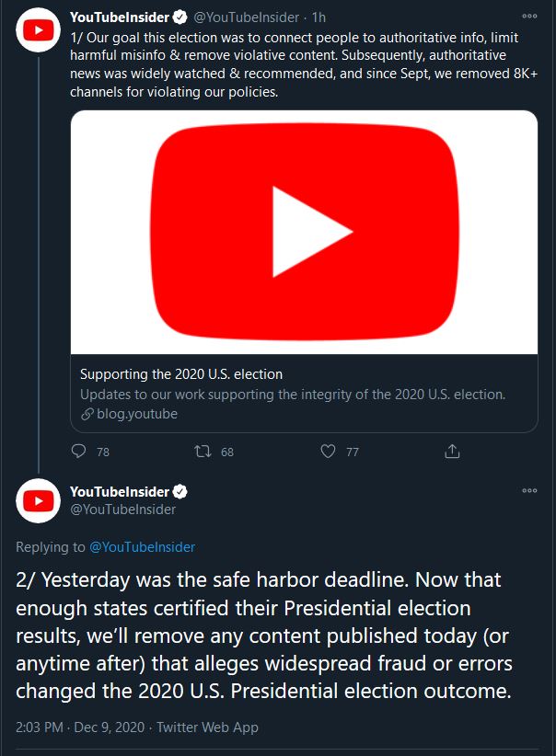This screenshot has width=556, height=756.
Task: Like the first tweet with heart icon
Action: point(327,452)
